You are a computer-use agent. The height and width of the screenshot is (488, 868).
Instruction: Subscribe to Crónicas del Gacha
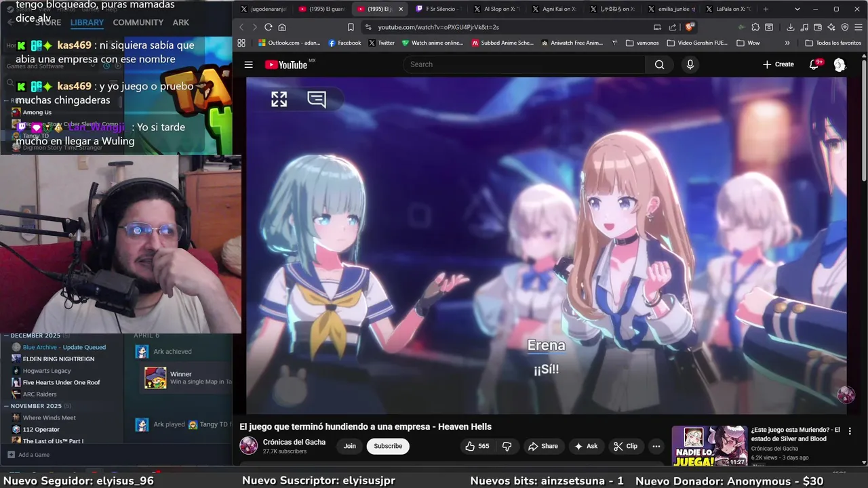coord(388,446)
